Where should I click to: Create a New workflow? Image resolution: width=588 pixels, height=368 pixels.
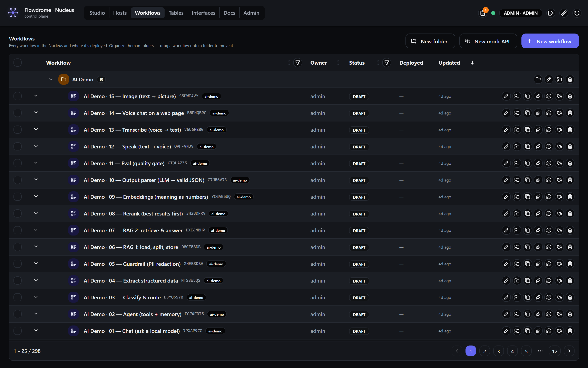tap(550, 41)
